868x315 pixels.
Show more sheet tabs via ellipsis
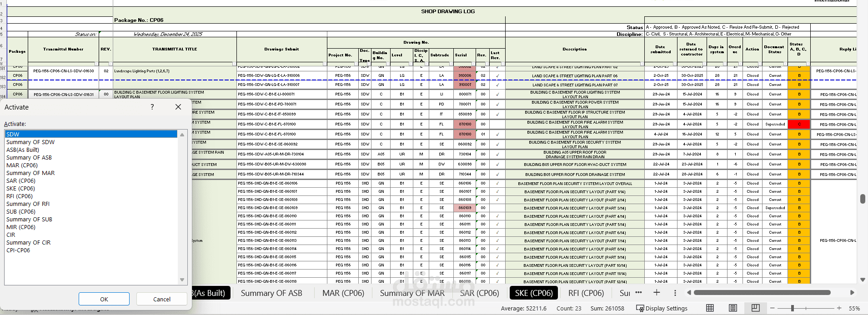[638, 292]
